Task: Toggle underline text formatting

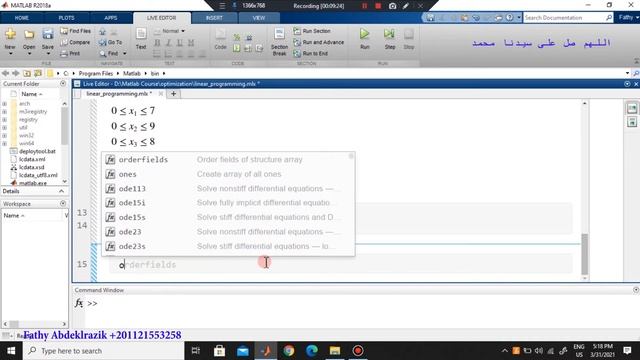Action: tap(180, 42)
